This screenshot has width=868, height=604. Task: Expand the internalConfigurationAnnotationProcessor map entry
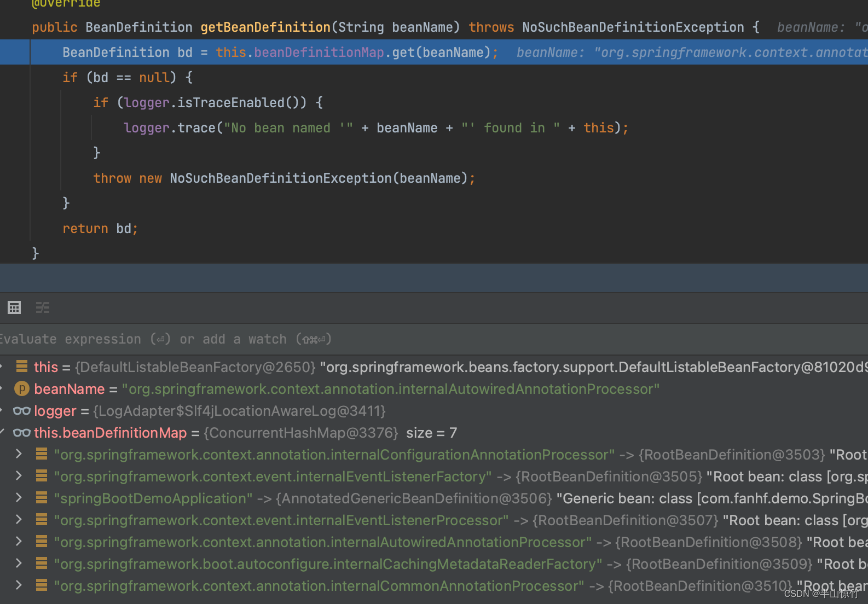(x=19, y=454)
